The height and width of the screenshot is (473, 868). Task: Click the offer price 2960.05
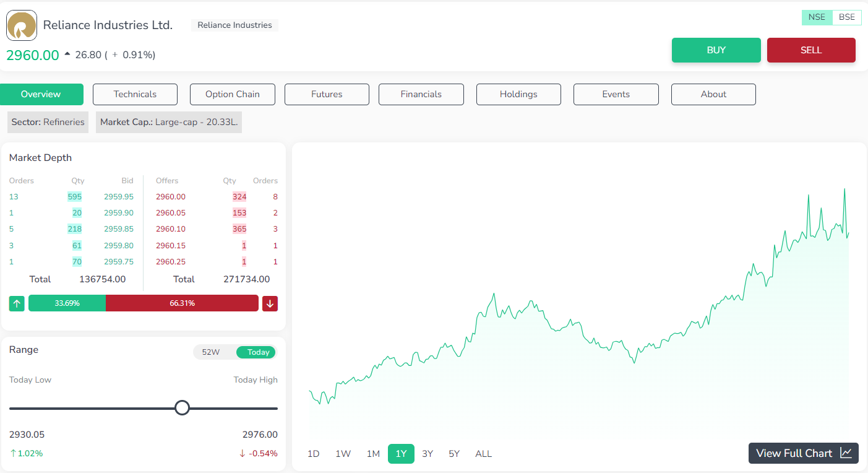[x=171, y=213]
